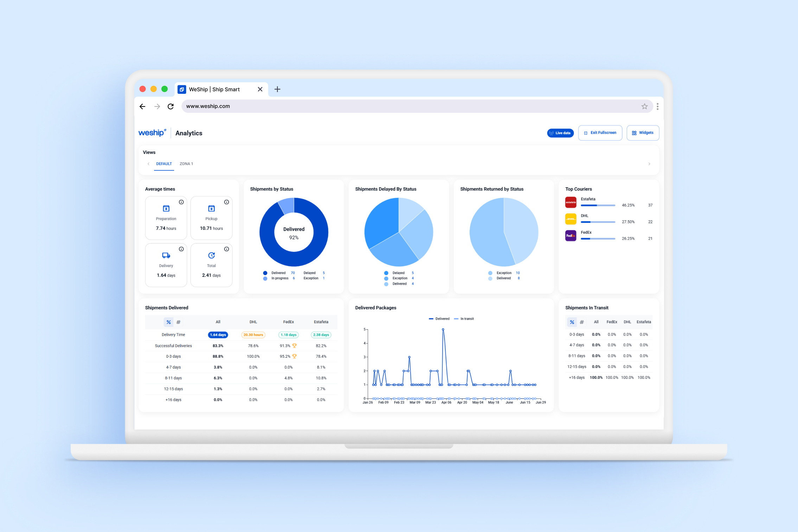The width and height of the screenshot is (798, 532).
Task: Toggle the Live data switch
Action: click(x=560, y=133)
